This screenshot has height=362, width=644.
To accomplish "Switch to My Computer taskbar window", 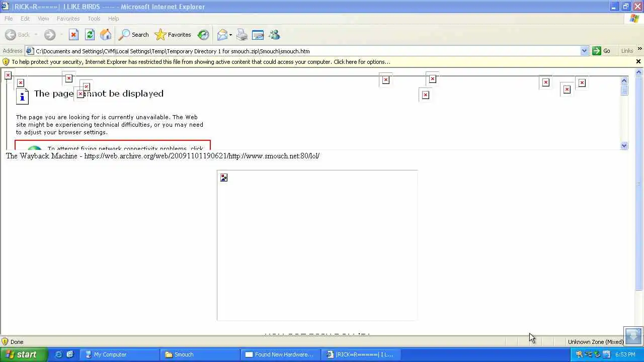I will 119,354.
